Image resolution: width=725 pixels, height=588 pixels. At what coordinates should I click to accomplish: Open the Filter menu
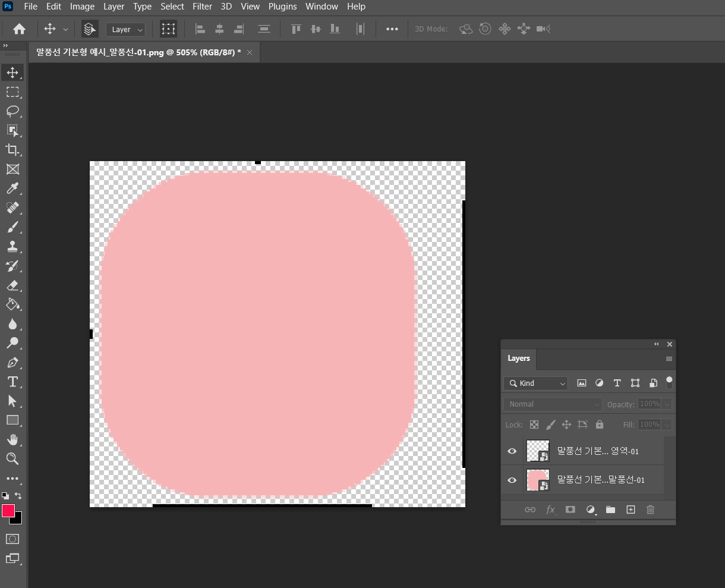(x=202, y=7)
